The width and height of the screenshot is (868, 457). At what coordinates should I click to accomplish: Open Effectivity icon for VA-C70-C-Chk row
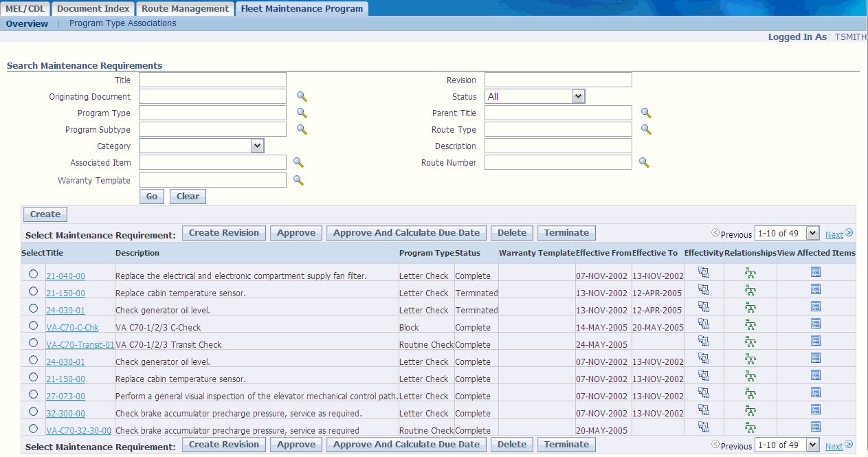pos(704,324)
